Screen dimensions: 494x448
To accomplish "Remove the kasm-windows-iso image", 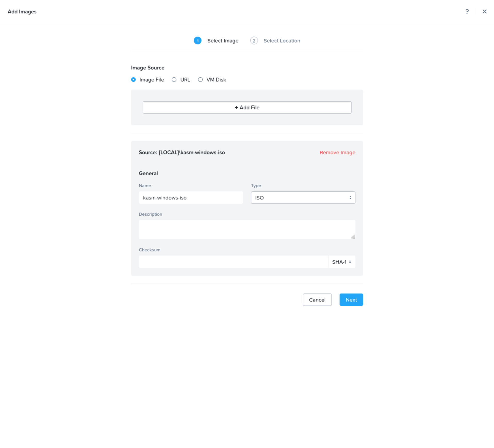I will (337, 152).
